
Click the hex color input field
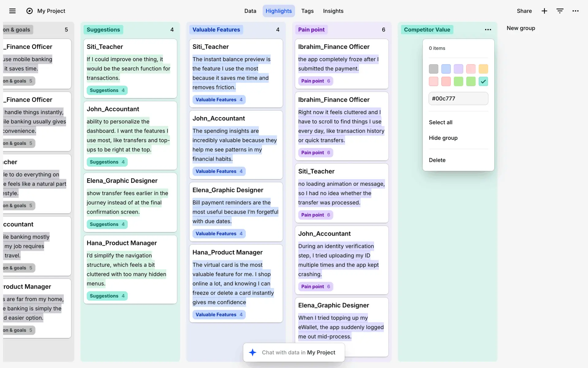point(458,99)
